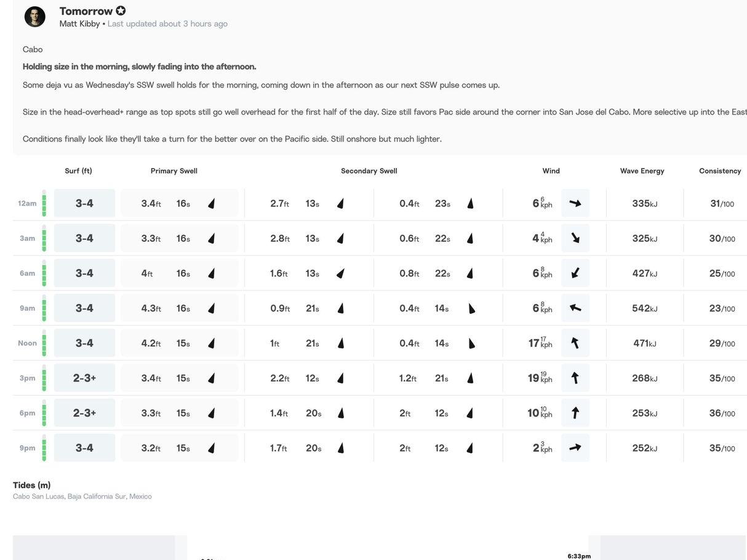This screenshot has width=747, height=560.
Task: Click the 12am primary swell direction icon
Action: coord(212,204)
